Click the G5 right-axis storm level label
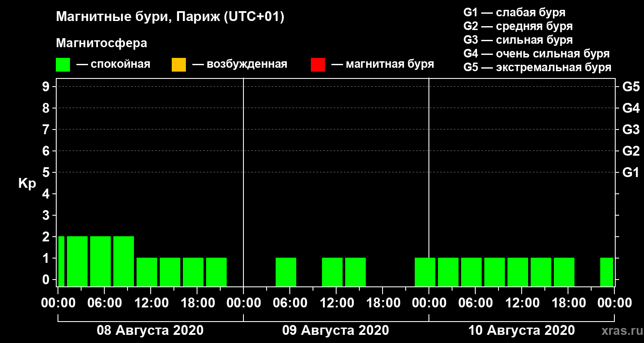644x343 pixels. [x=631, y=87]
